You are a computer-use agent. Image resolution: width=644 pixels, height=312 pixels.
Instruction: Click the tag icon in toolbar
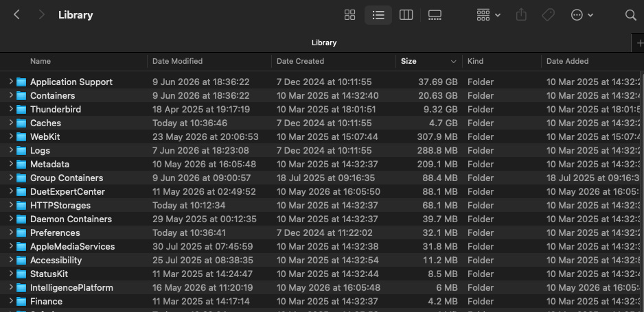[x=548, y=15]
